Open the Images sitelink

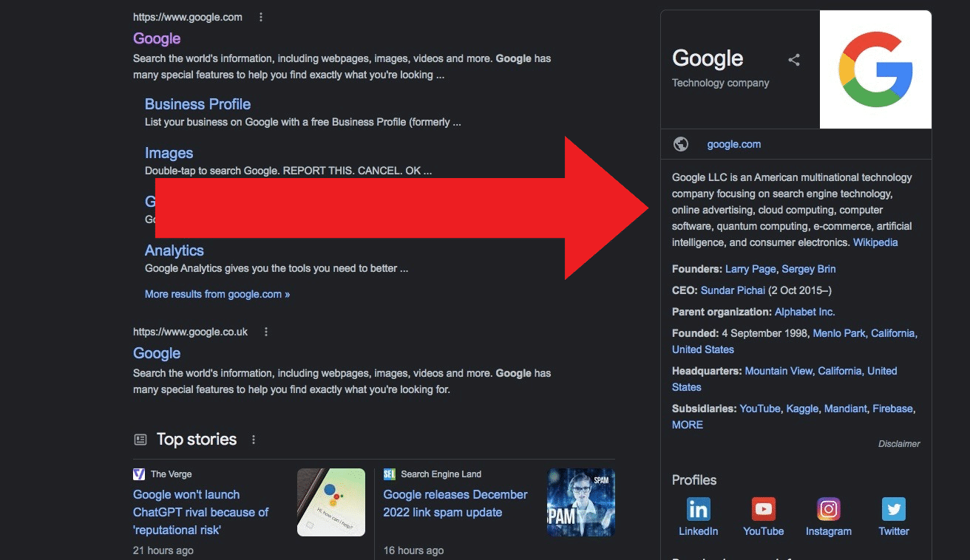tap(169, 153)
